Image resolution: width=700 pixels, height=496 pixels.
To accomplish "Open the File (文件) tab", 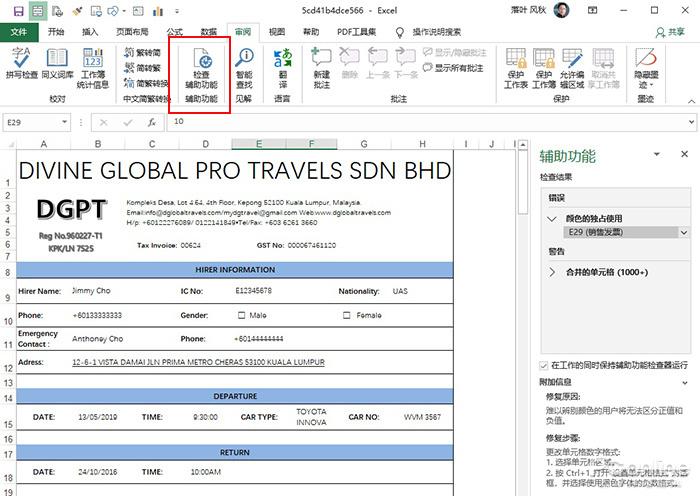I will click(x=19, y=32).
